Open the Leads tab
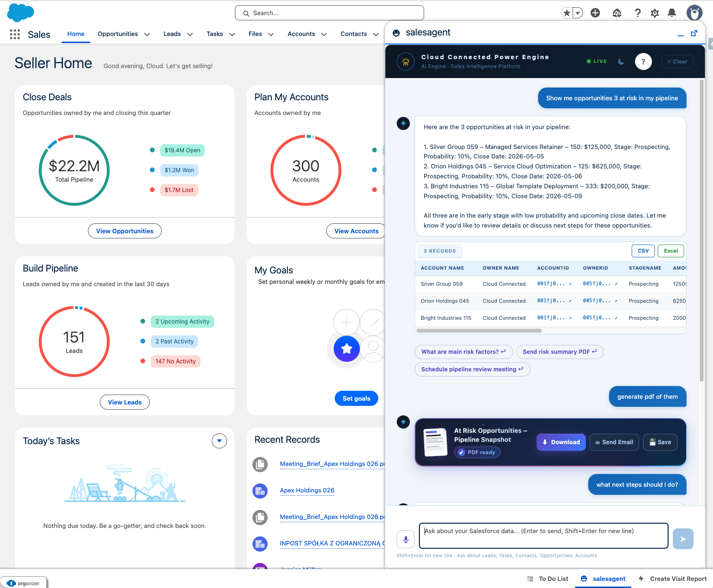Screen dimensions: 713x588 (172, 34)
